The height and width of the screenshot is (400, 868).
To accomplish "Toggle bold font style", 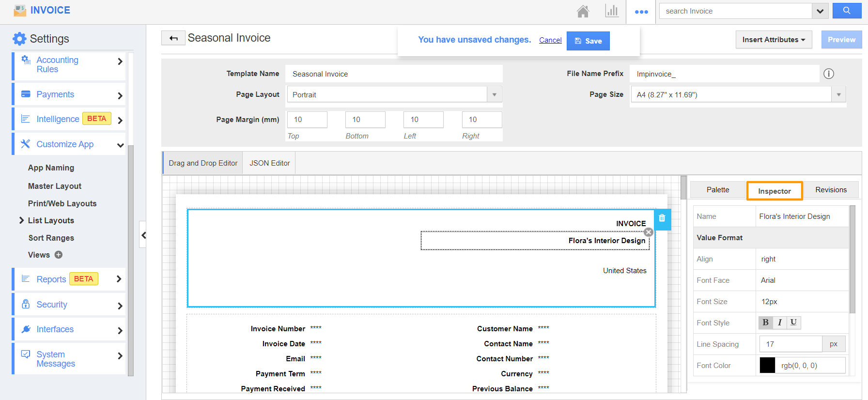I will (765, 323).
